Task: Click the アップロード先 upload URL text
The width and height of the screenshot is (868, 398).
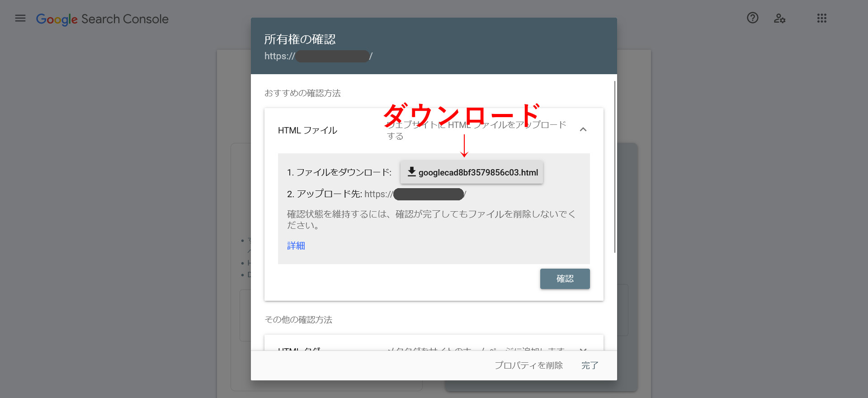Action: [x=377, y=194]
